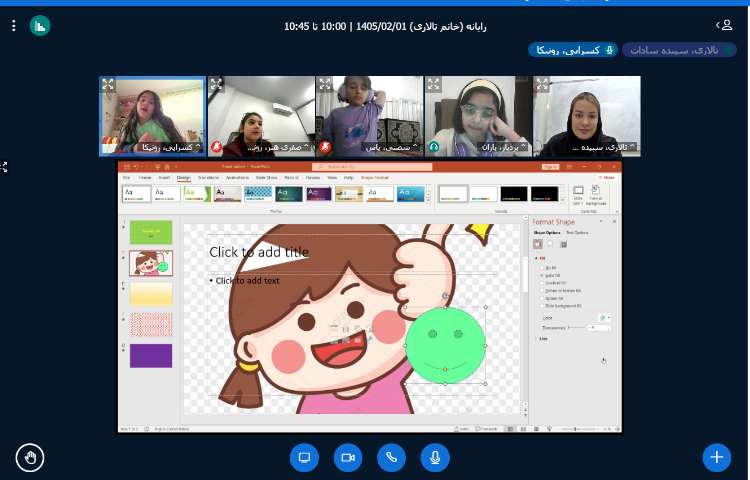The width and height of the screenshot is (750, 480).
Task: Adjust the Transparency slider
Action: (x=577, y=328)
